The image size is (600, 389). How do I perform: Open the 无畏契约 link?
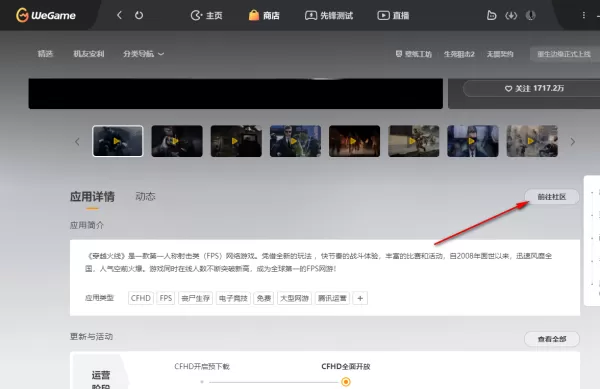(500, 54)
